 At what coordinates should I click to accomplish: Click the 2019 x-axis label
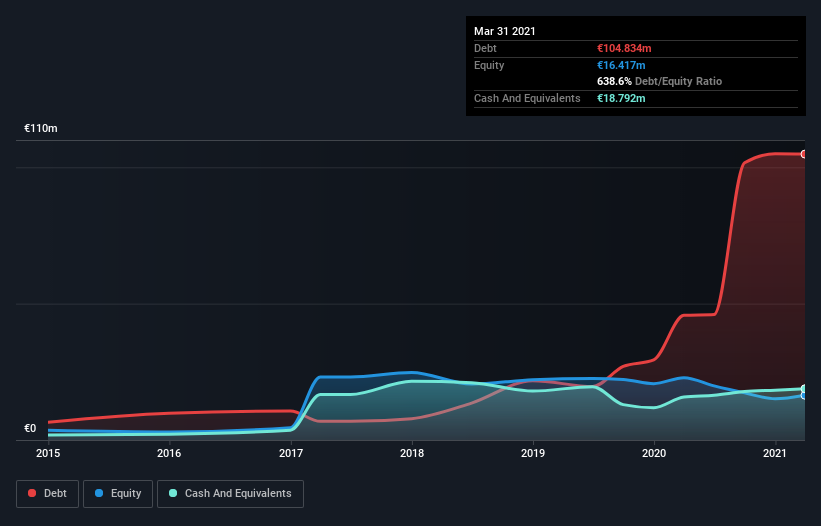(533, 453)
